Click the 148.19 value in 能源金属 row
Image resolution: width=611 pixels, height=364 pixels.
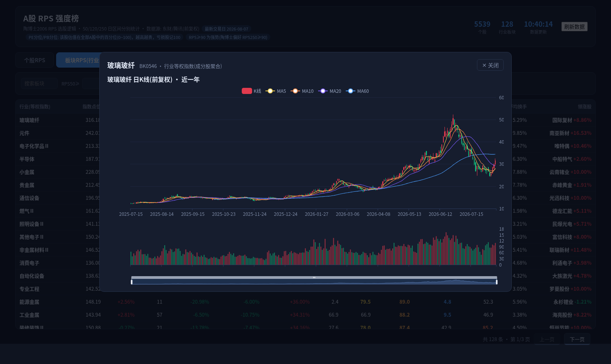coord(93,302)
